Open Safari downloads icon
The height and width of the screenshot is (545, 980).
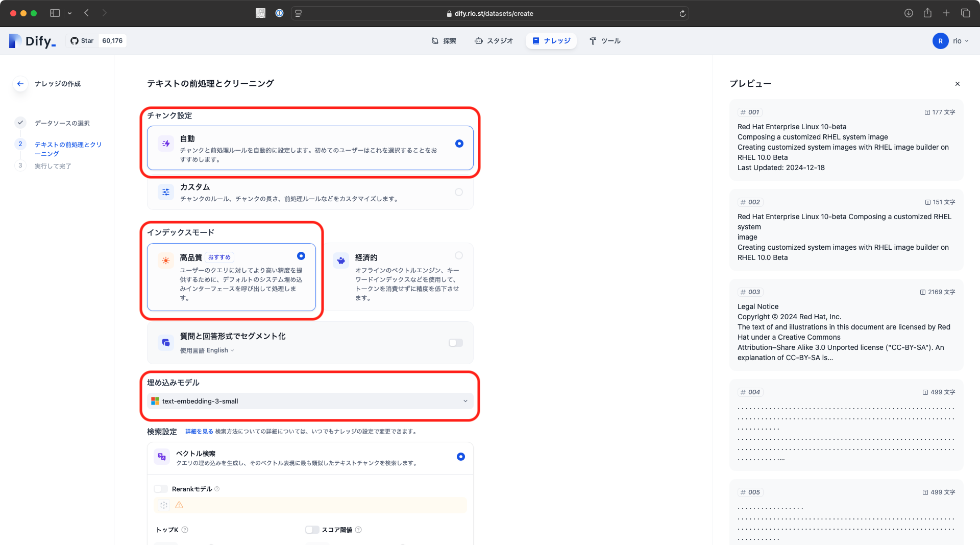[909, 13]
